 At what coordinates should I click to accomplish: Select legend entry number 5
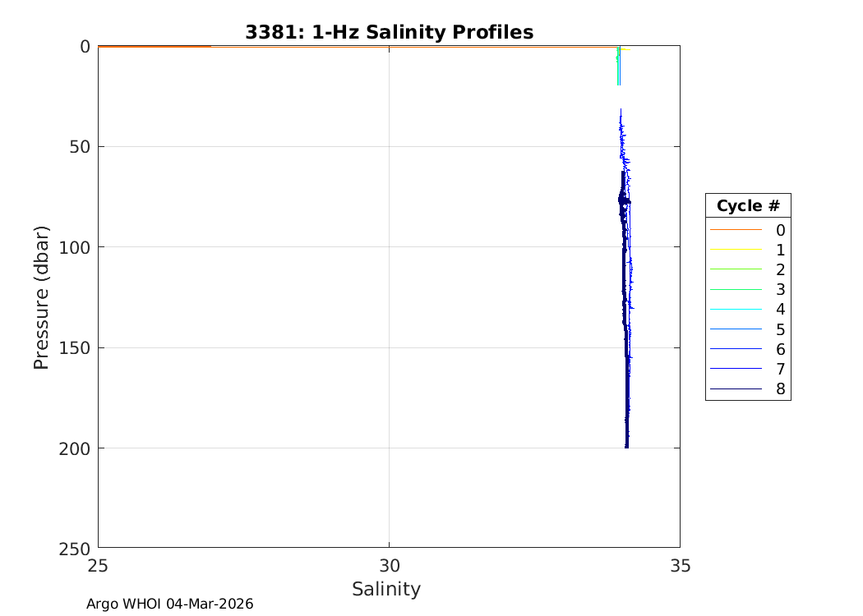click(780, 329)
